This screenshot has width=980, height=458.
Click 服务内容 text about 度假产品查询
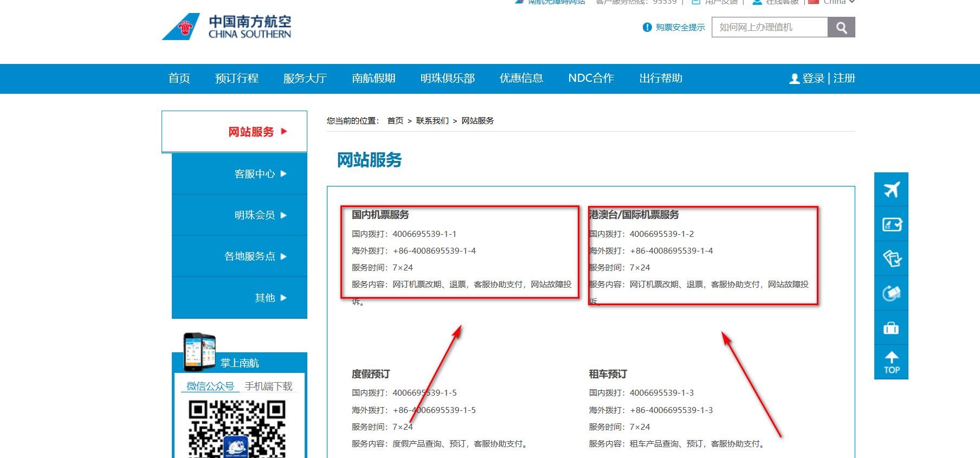point(440,444)
